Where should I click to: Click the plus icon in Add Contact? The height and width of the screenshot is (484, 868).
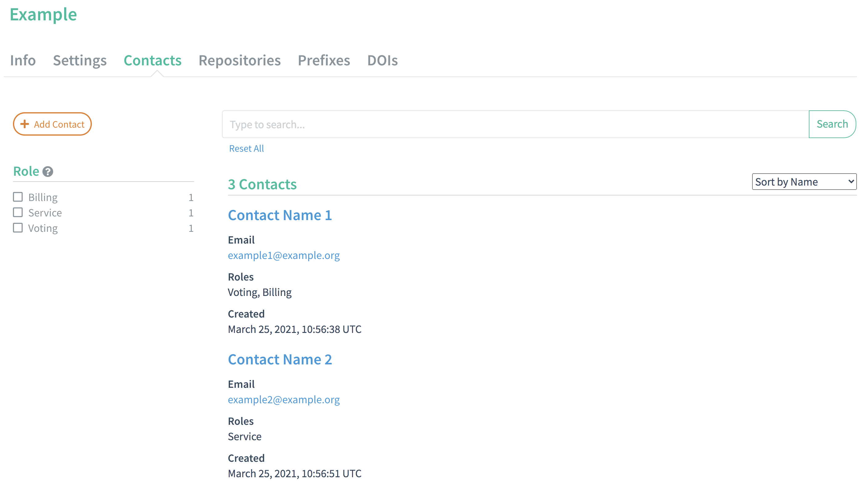(25, 124)
